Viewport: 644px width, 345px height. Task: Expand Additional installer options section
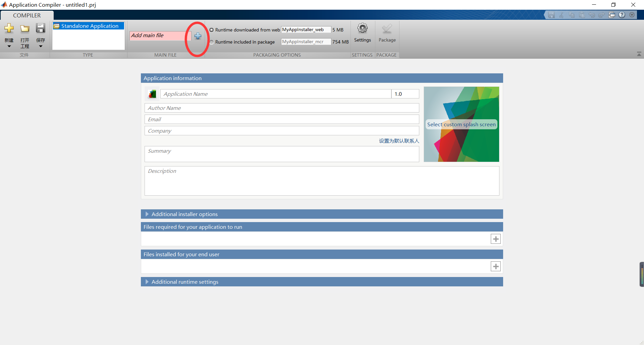click(x=147, y=214)
